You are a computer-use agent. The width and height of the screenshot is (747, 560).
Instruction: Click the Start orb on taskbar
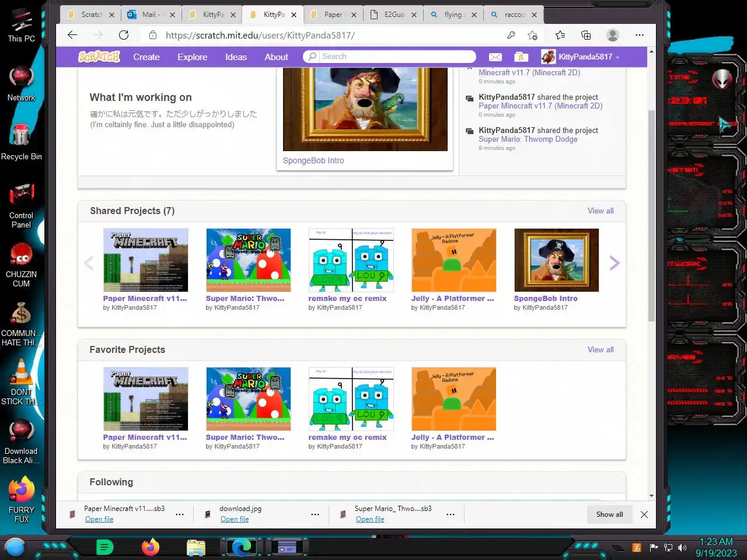tap(15, 547)
